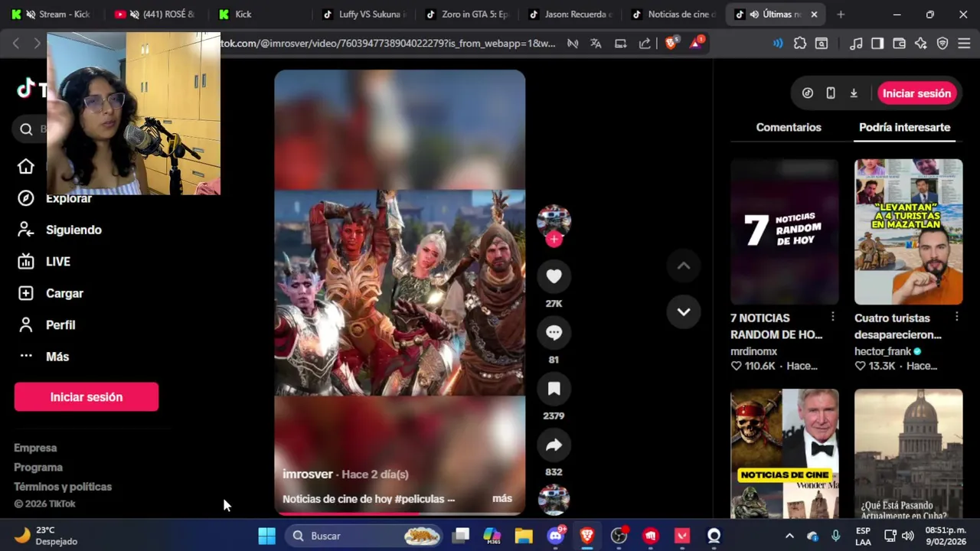Open the Programa footer link
The width and height of the screenshot is (980, 551).
click(38, 467)
